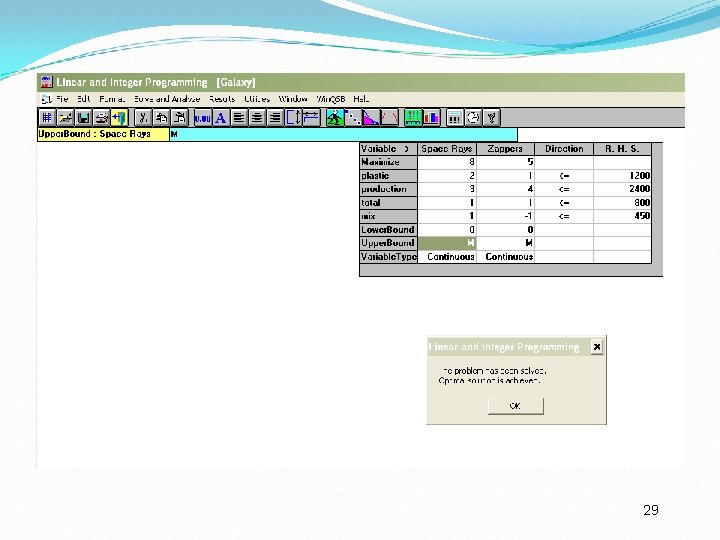The image size is (720, 540).
Task: Click the calculator icon in toolbar
Action: tap(455, 118)
